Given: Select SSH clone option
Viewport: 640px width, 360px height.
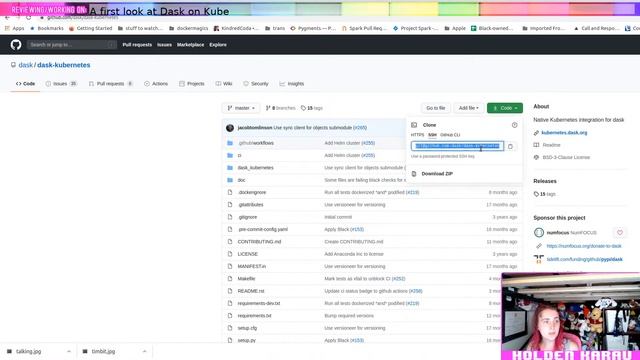Looking at the screenshot, I should click(432, 135).
